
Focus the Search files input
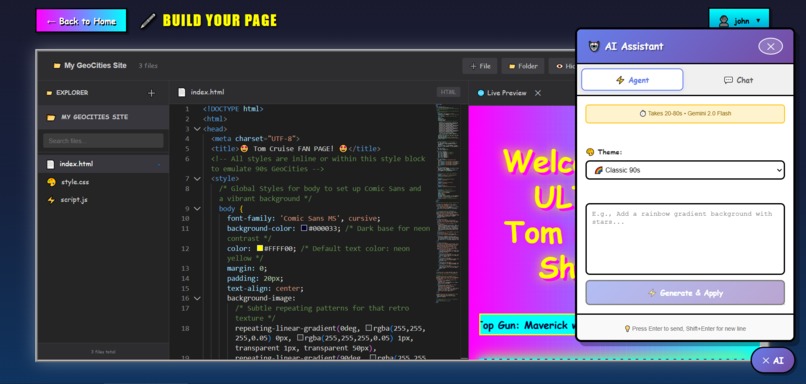(x=103, y=141)
